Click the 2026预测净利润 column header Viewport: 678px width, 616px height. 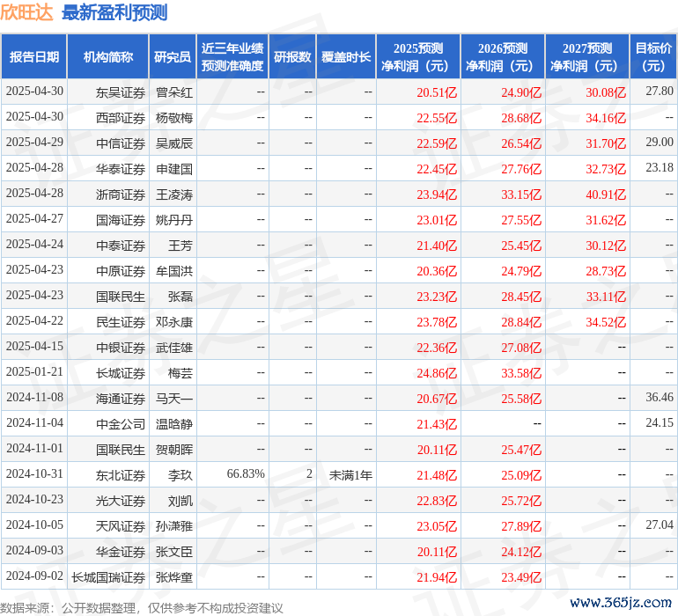coord(503,57)
